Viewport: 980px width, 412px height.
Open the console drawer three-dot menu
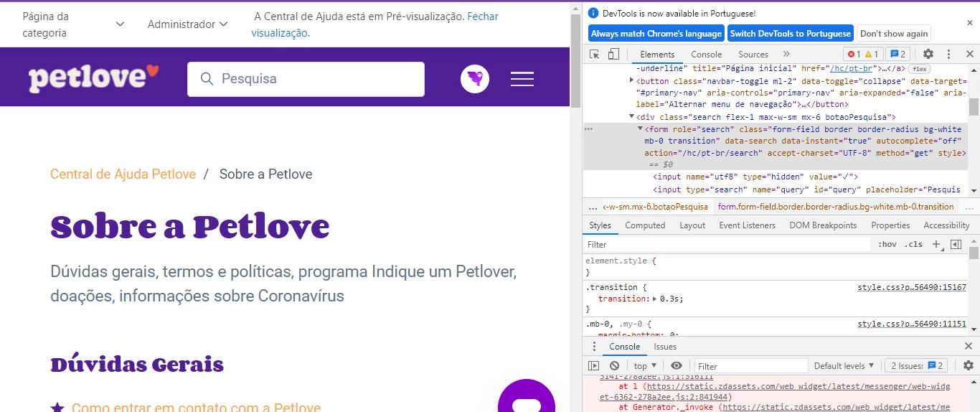[594, 347]
